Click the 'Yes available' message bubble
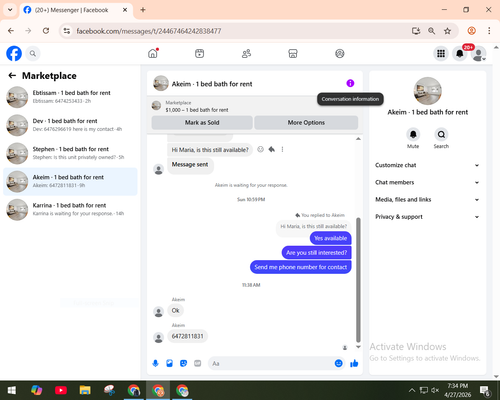 click(330, 238)
